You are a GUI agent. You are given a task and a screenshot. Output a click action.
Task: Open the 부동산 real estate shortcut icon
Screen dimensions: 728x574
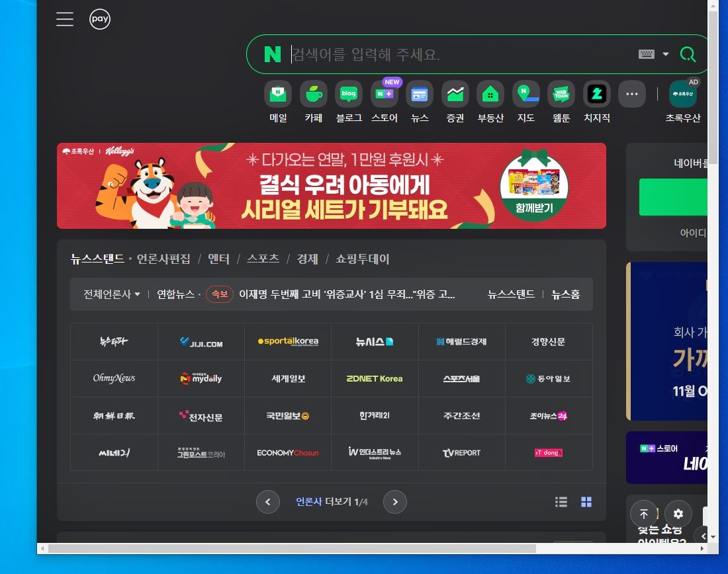coord(490,94)
